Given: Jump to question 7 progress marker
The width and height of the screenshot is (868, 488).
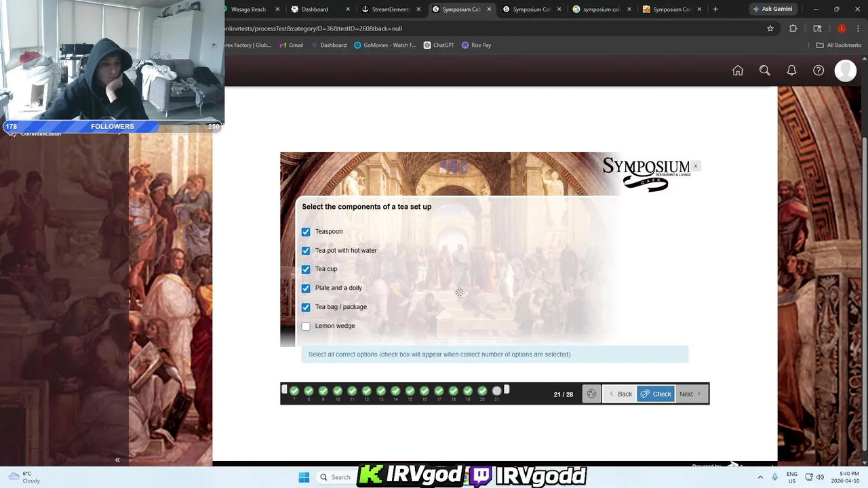Looking at the screenshot, I should (x=294, y=391).
